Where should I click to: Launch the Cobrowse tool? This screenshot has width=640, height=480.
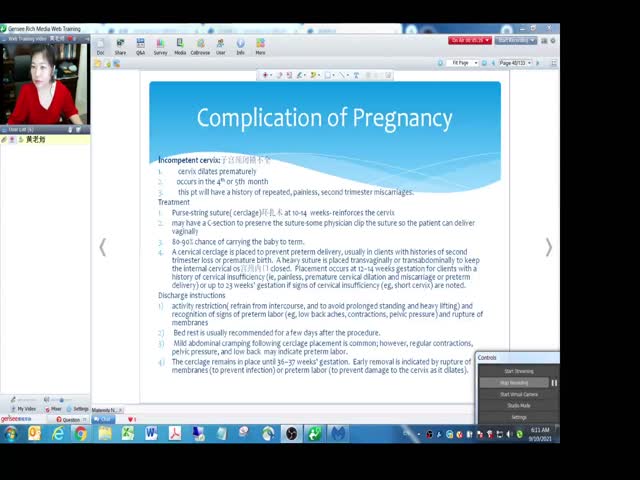point(200,47)
